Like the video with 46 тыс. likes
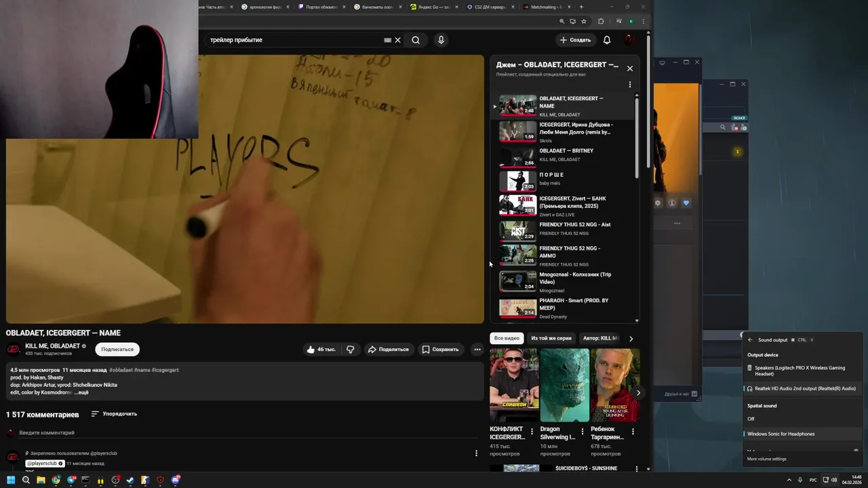The width and height of the screenshot is (868, 488). (320, 350)
